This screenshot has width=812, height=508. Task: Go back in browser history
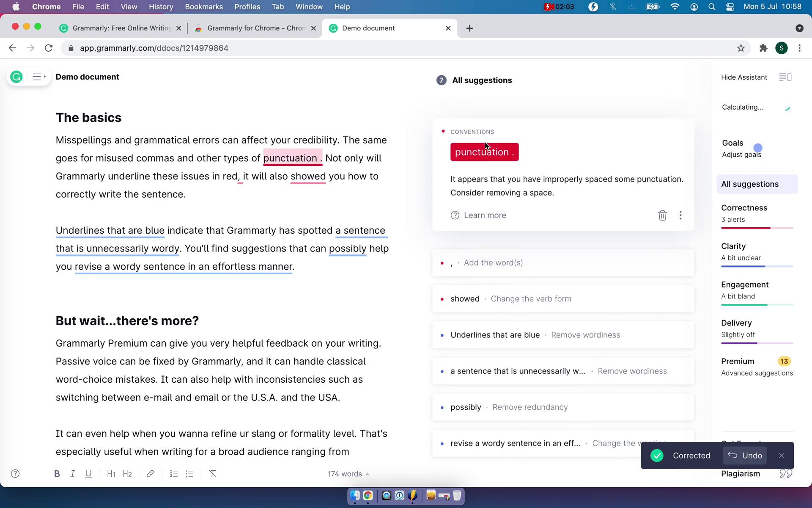click(12, 48)
